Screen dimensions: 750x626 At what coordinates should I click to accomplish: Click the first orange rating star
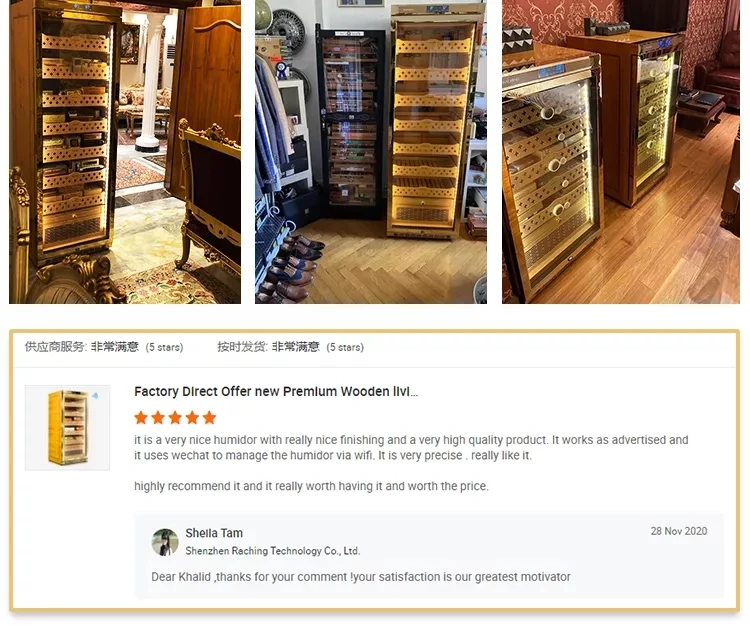[x=141, y=417]
